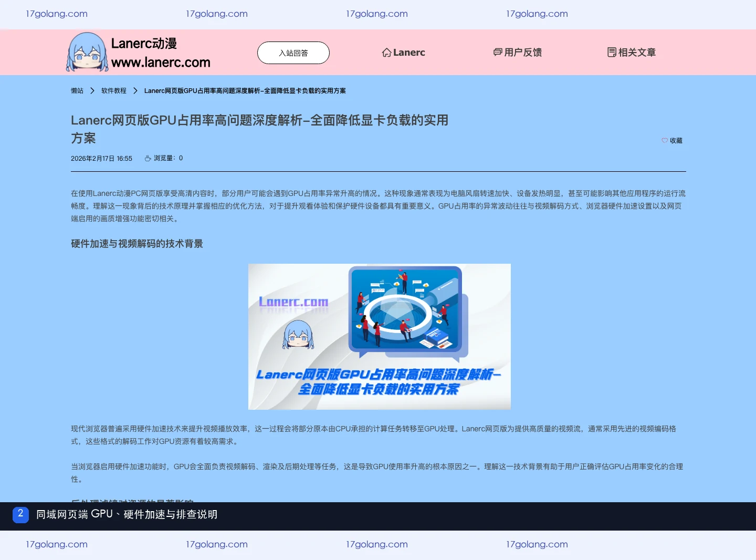The width and height of the screenshot is (756, 560).
Task: Click the article main heading about GPU占用率
Action: click(x=259, y=129)
